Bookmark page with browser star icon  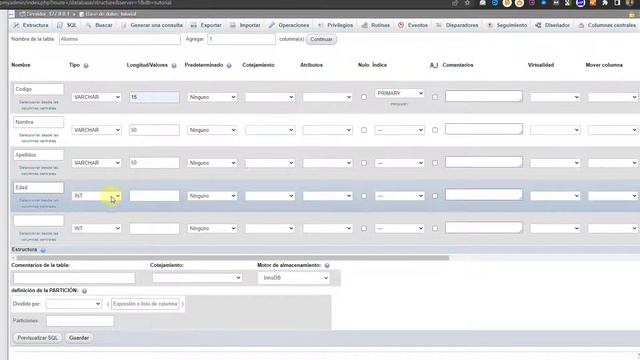pyautogui.click(x=467, y=3)
